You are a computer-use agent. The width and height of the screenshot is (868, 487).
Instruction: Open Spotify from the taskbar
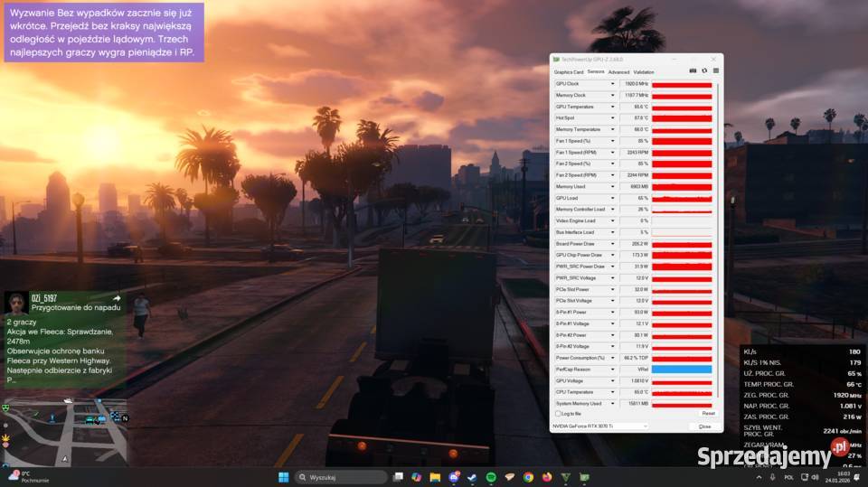tap(491, 477)
